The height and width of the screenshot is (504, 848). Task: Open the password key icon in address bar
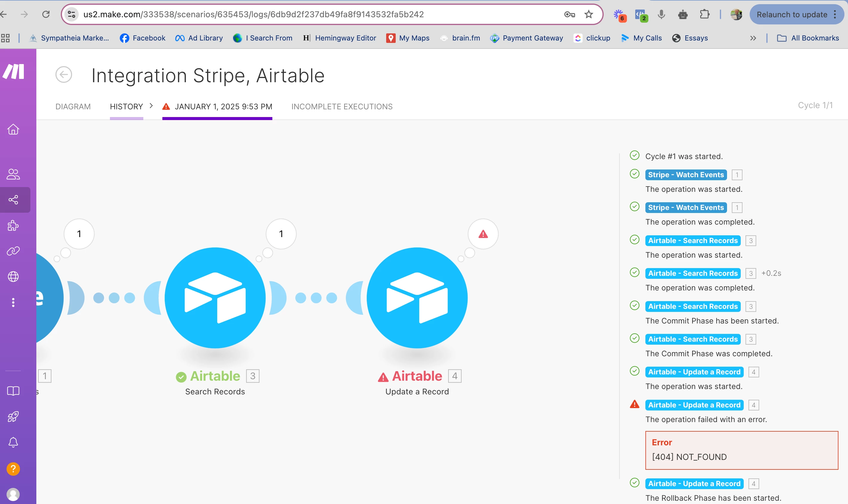[x=569, y=14]
